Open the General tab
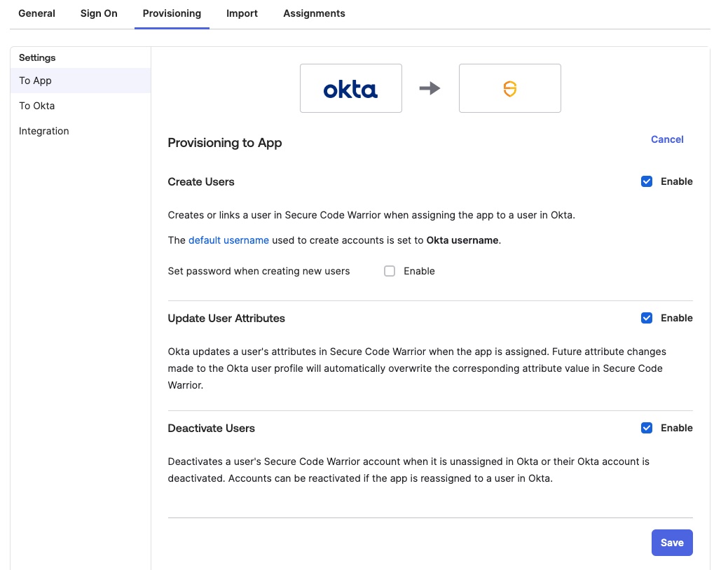 36,13
